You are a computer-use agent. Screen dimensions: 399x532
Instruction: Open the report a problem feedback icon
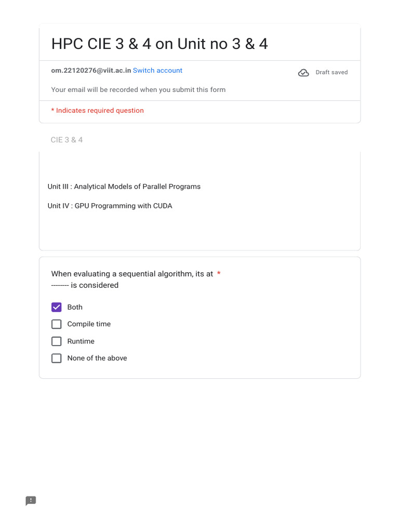click(31, 501)
